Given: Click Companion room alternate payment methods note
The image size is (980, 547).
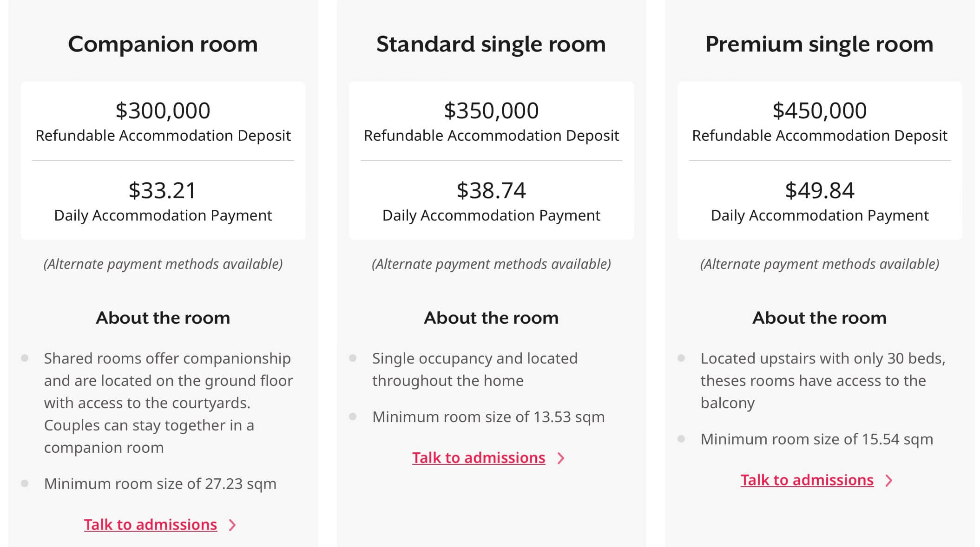Looking at the screenshot, I should point(163,264).
